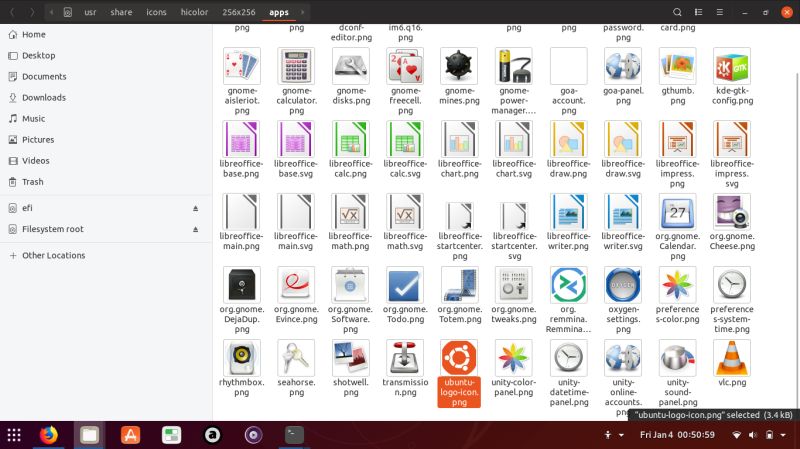Open Ubuntu Software from taskbar
Viewport: 800px width, 449px height.
pyautogui.click(x=131, y=435)
